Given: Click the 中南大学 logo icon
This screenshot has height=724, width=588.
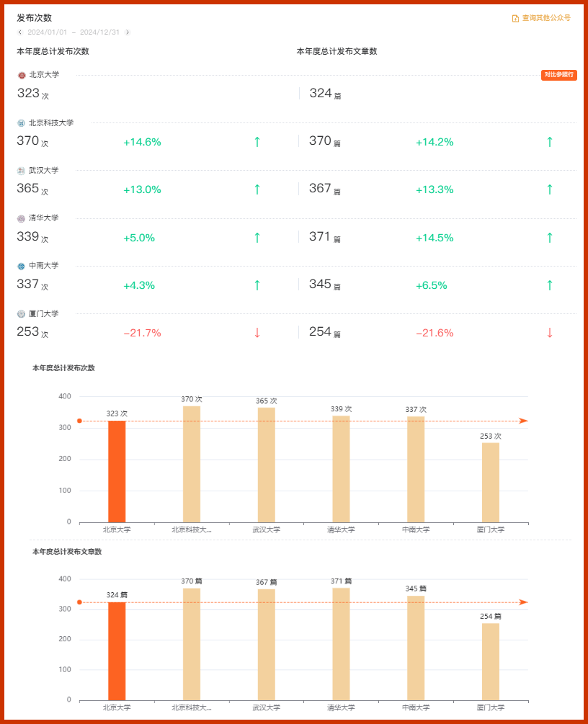Looking at the screenshot, I should click(x=21, y=267).
